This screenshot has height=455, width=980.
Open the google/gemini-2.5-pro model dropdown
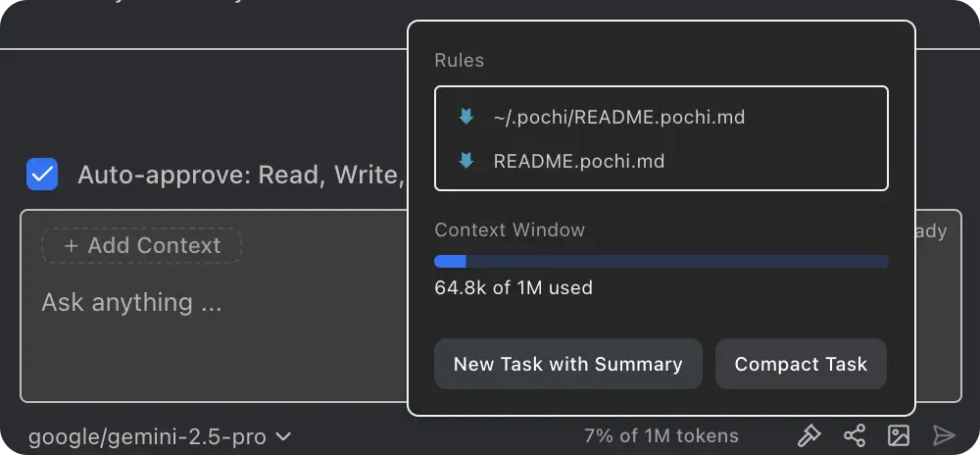tap(159, 436)
